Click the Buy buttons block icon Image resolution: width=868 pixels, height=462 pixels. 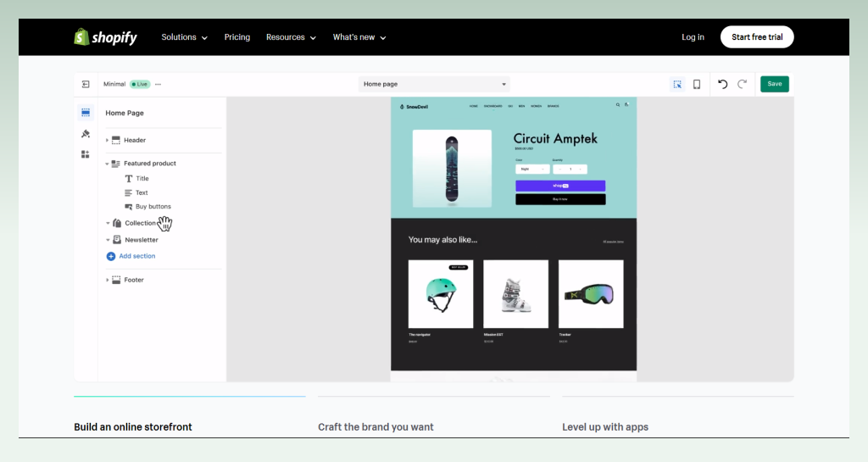pos(129,207)
